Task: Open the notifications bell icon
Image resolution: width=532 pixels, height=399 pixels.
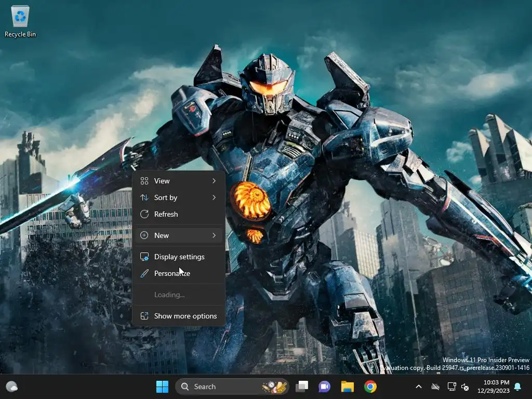Action: tap(518, 387)
